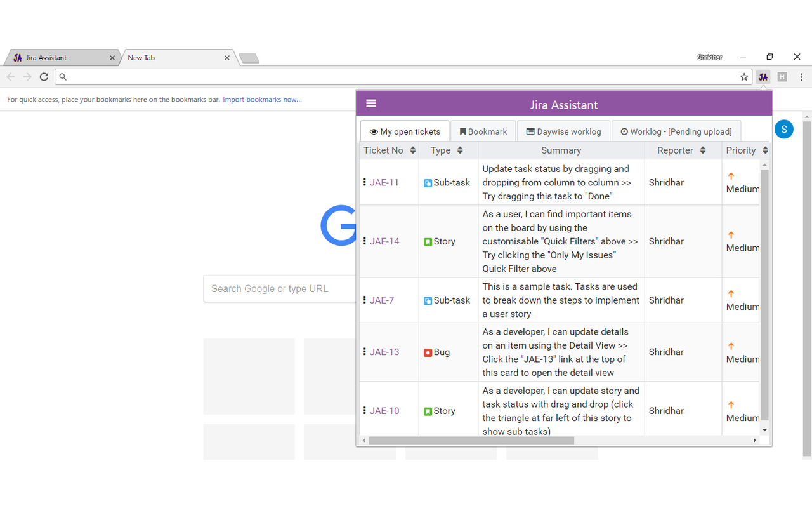The width and height of the screenshot is (812, 508).
Task: Sort the table by Type column
Action: tap(460, 150)
